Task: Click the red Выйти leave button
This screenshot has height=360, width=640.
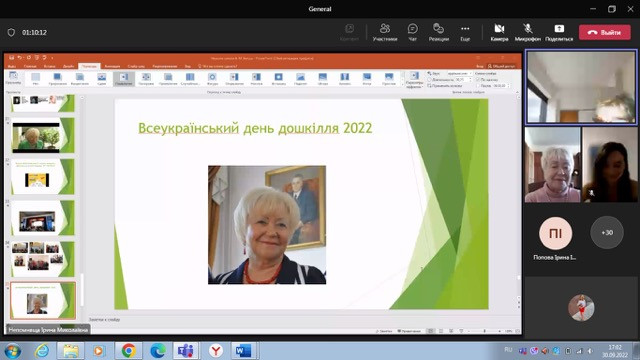Action: pyautogui.click(x=604, y=32)
